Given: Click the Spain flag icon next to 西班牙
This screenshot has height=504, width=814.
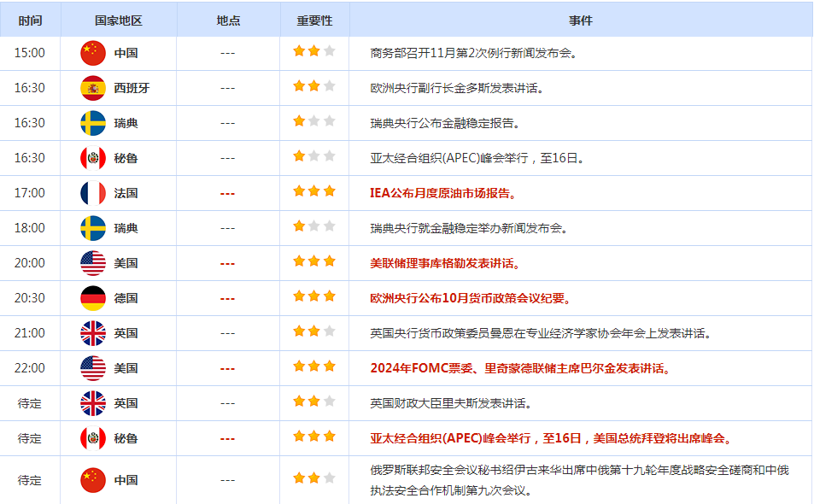Looking at the screenshot, I should [x=93, y=88].
